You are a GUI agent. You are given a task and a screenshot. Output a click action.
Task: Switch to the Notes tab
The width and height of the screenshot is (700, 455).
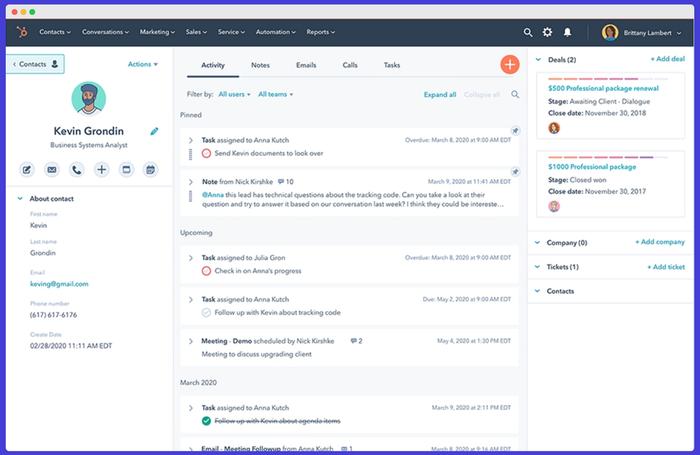coord(260,65)
